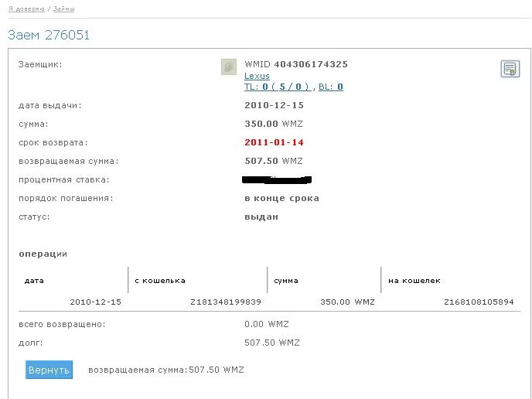532x399 pixels.
Task: Click issue date value 2010-12-15 near дата выдачи
Action: [x=275, y=105]
